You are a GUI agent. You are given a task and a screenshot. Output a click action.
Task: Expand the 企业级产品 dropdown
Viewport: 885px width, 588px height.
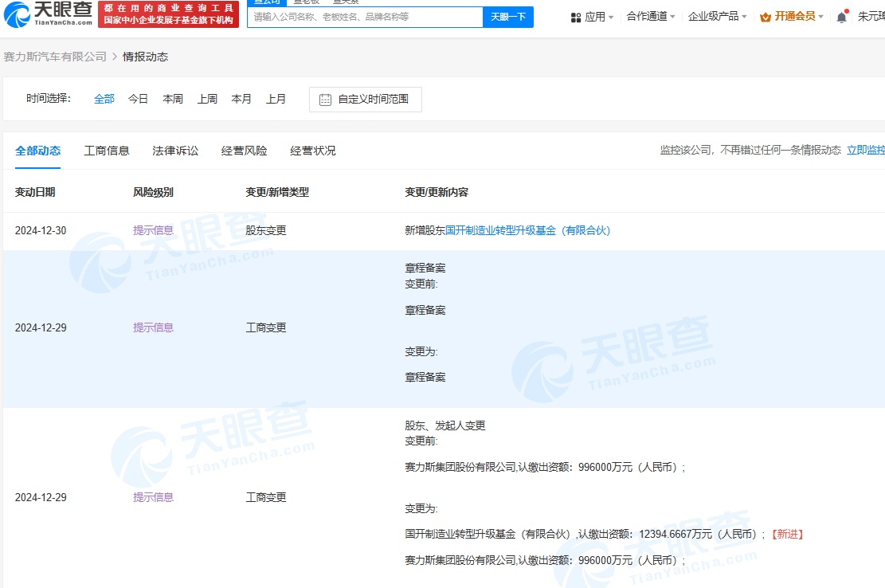[x=713, y=16]
